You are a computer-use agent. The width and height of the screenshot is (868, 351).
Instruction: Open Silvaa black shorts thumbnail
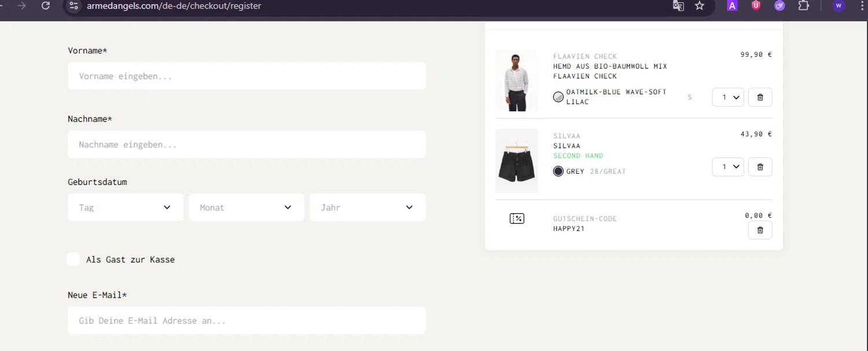(x=517, y=161)
